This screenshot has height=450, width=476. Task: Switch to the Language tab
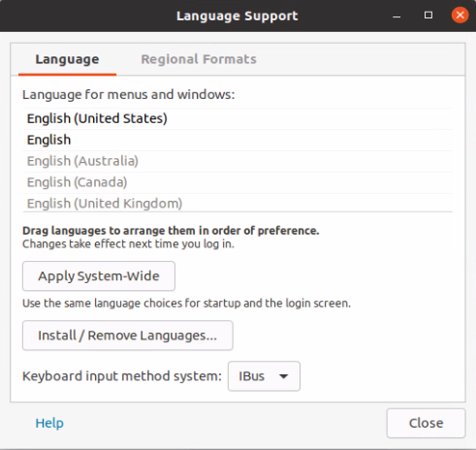coord(67,59)
